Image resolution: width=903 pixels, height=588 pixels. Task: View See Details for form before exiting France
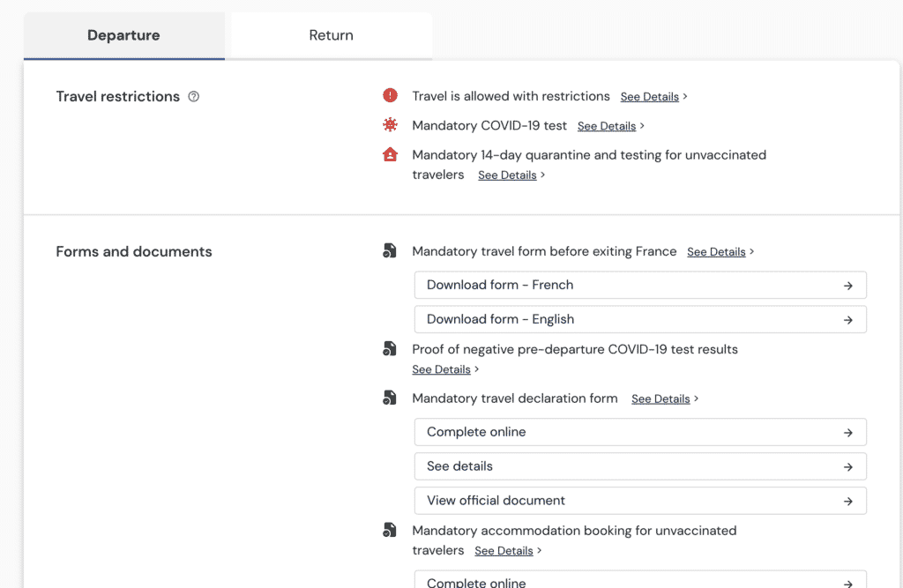click(716, 252)
